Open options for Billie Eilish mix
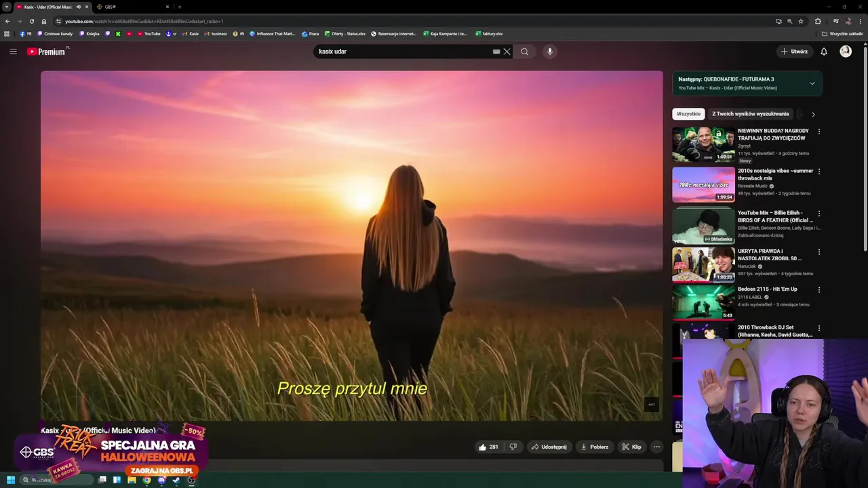 [818, 213]
